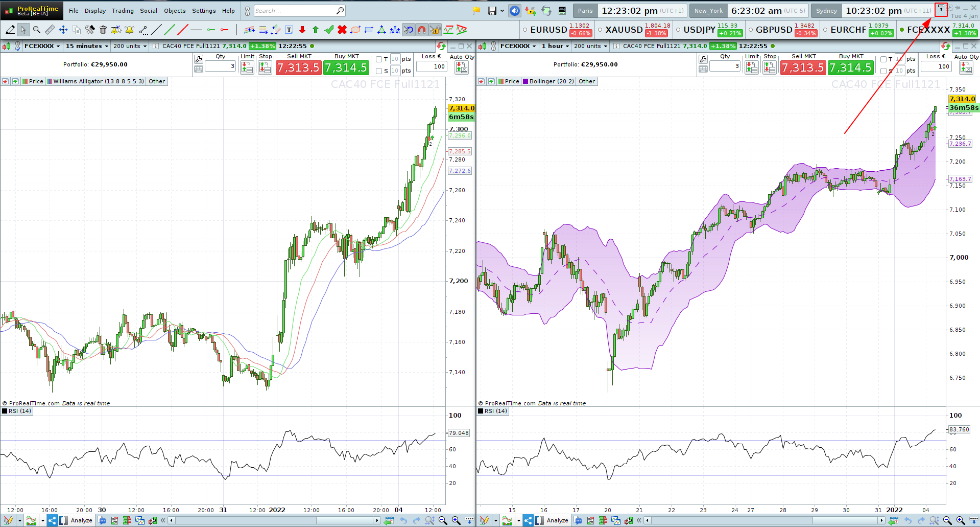
Task: Open FCEXXXX instrument dropdown in right chart
Action: pyautogui.click(x=518, y=46)
